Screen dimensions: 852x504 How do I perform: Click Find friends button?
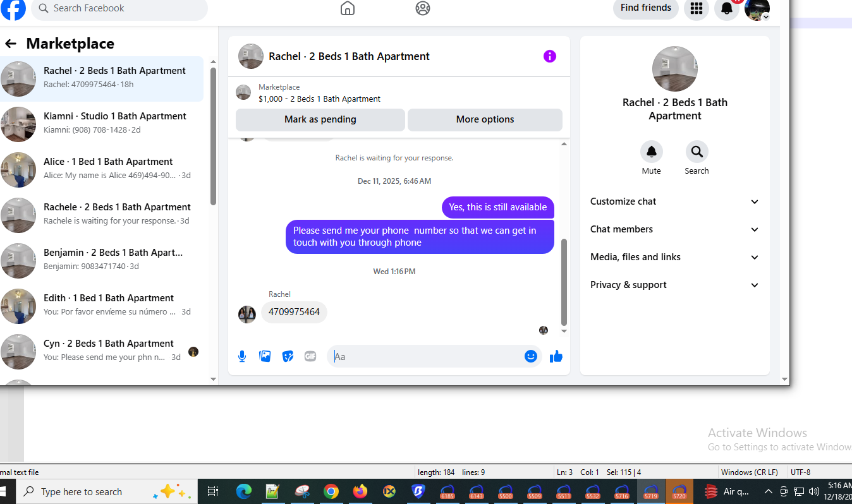pyautogui.click(x=646, y=8)
